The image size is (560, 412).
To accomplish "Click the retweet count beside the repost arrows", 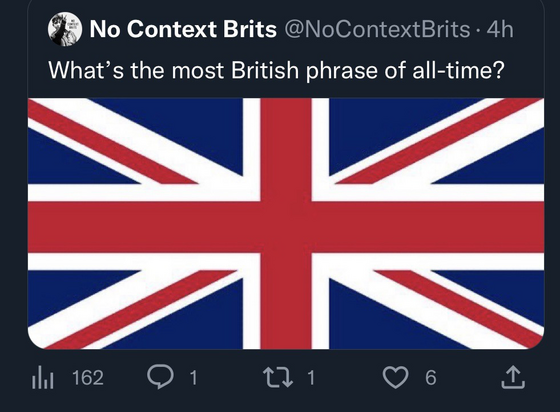I will [311, 378].
